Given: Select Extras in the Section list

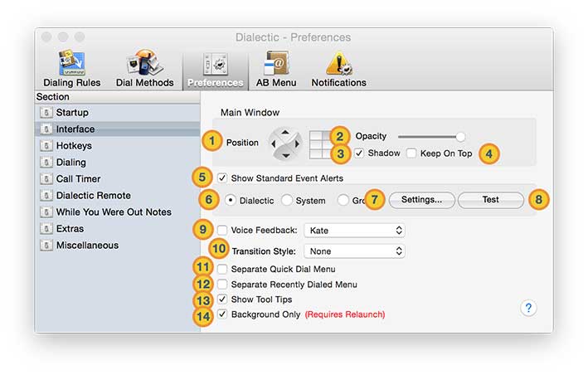Looking at the screenshot, I should pos(118,228).
